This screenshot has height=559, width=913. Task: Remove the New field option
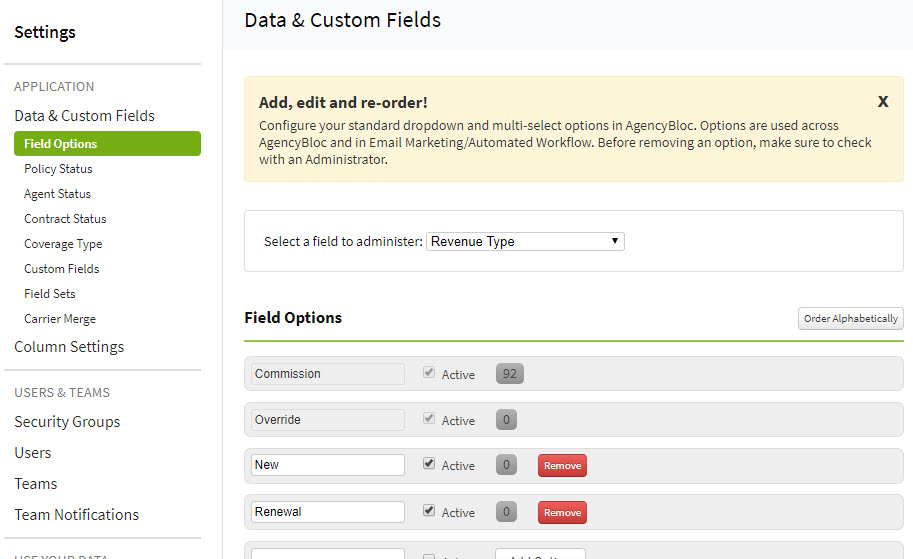(562, 465)
